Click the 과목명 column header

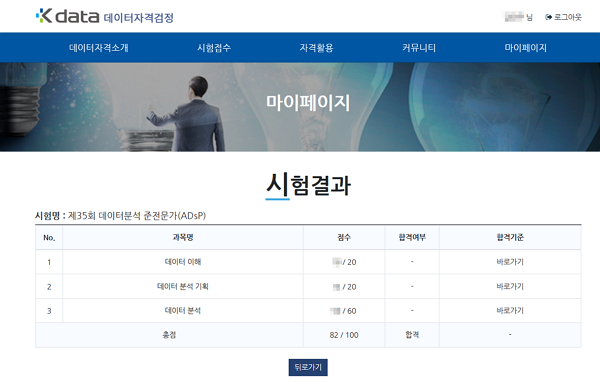(183, 238)
